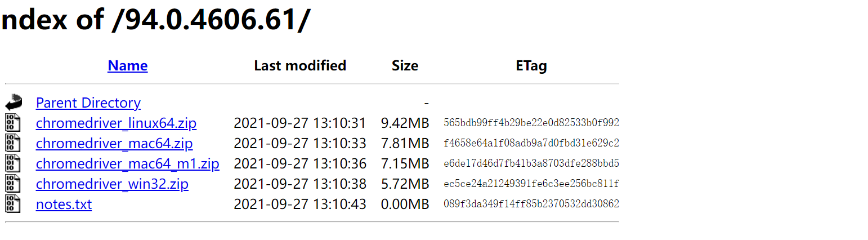The width and height of the screenshot is (868, 240).
Task: Download chromedriver_linux64.zip
Action: pyautogui.click(x=116, y=123)
